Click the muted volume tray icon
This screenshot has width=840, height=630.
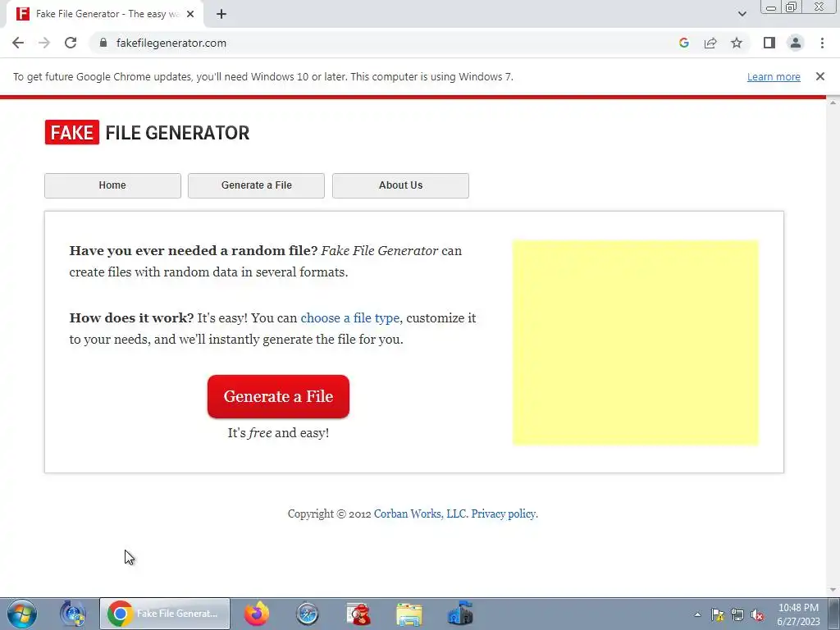[x=757, y=614]
